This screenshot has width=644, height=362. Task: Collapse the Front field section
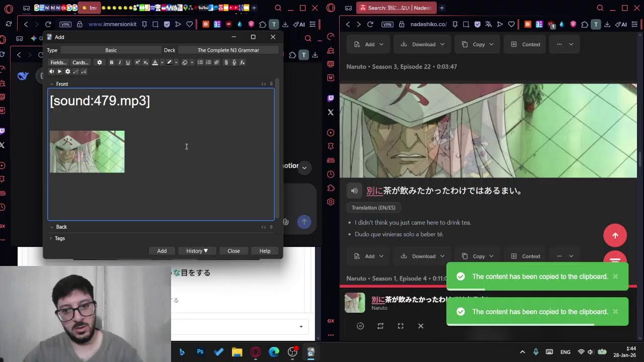[51, 84]
